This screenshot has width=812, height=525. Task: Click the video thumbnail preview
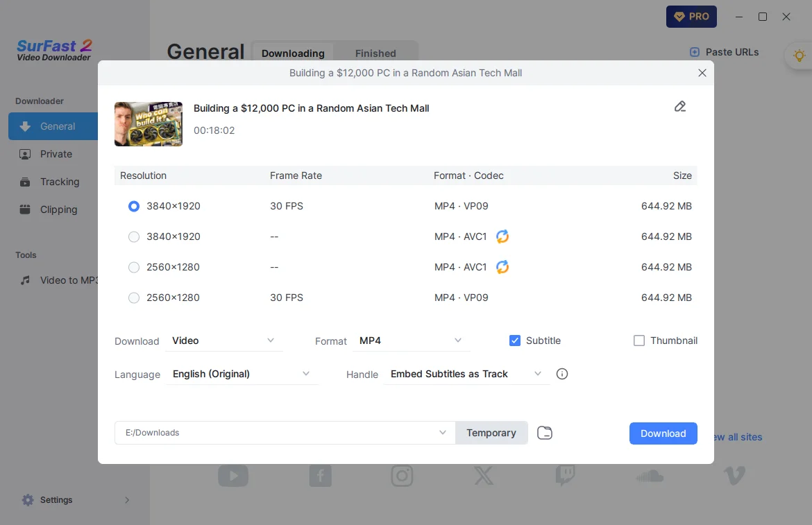(x=149, y=124)
